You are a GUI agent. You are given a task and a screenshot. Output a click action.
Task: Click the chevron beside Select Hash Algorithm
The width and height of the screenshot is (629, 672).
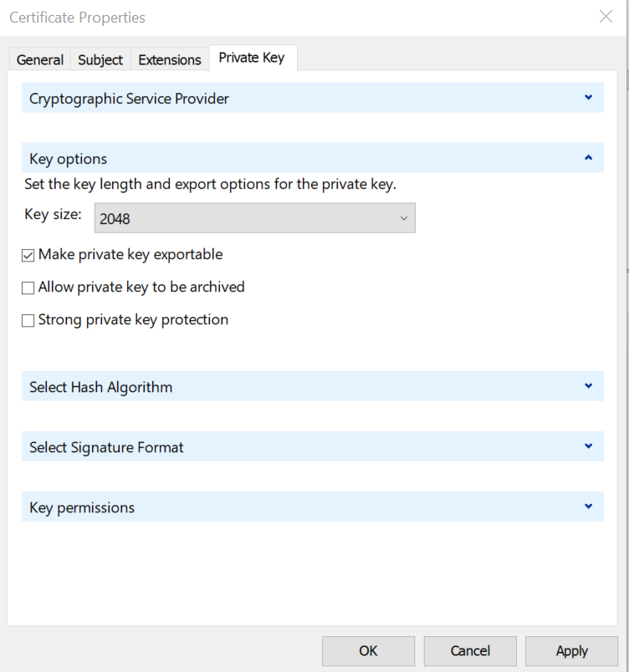tap(588, 386)
